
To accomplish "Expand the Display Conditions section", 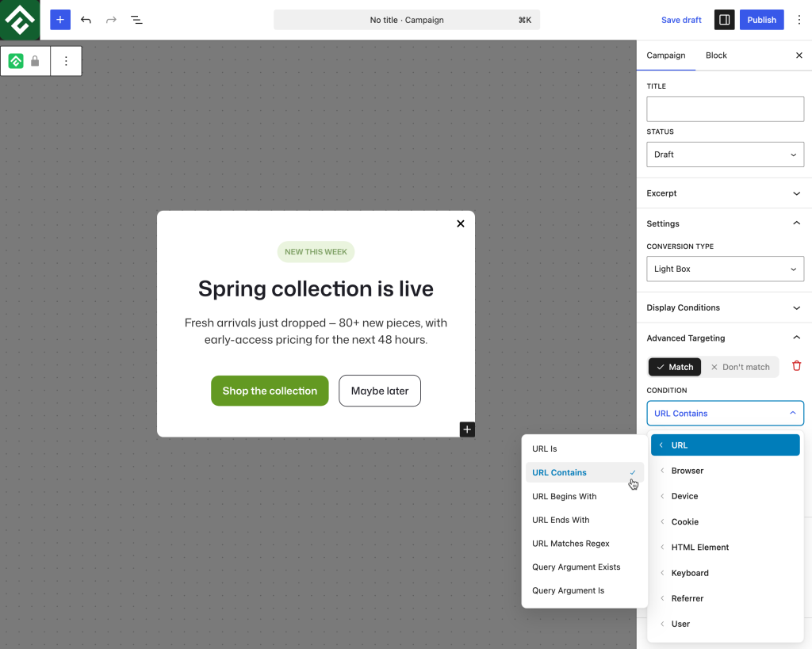I will (724, 307).
